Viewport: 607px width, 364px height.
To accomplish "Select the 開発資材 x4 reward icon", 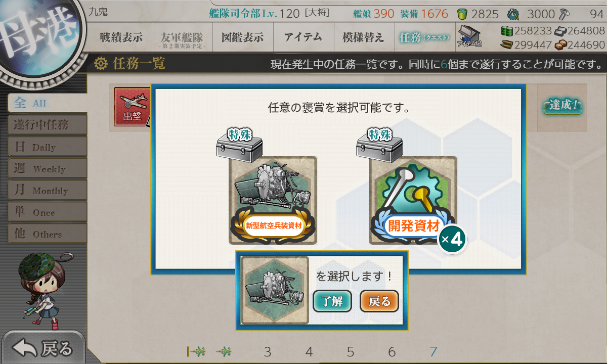I will point(413,200).
